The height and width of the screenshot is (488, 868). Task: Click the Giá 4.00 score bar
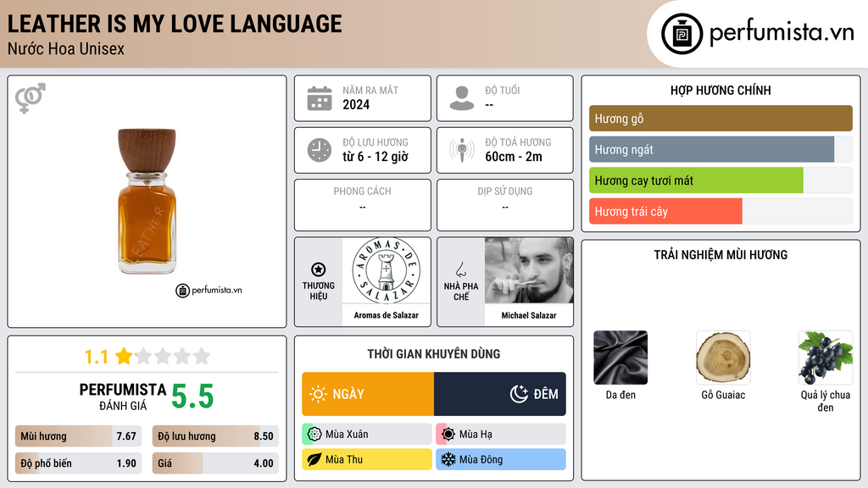click(x=215, y=463)
